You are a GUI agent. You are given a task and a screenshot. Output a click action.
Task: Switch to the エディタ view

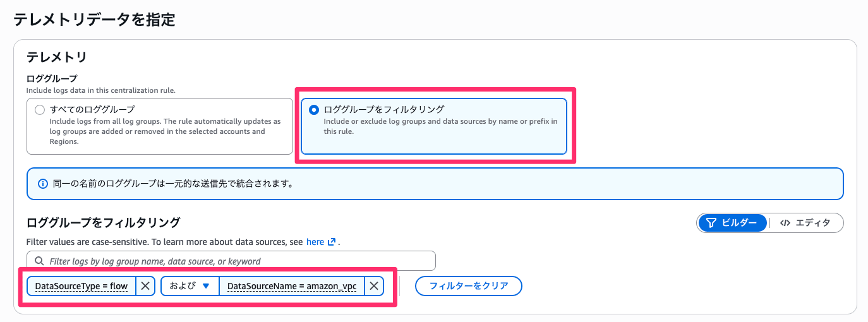[x=805, y=223]
